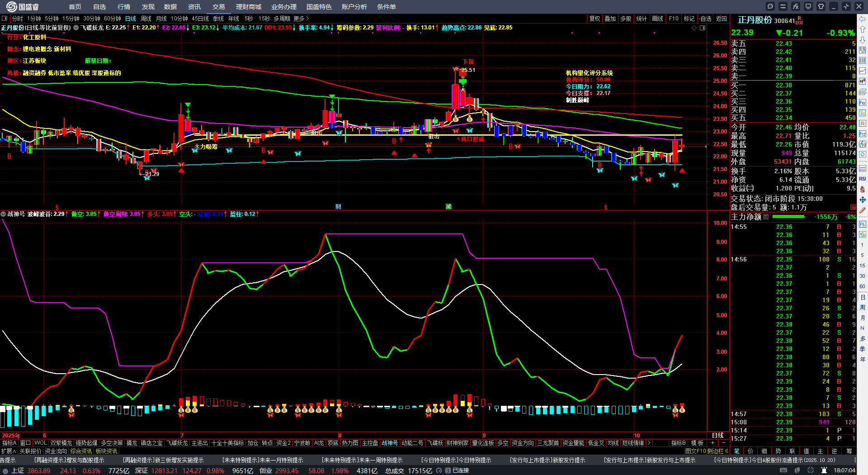Screen dimensions: 868x475
Task: Expand the 更多 period options
Action: (x=301, y=19)
